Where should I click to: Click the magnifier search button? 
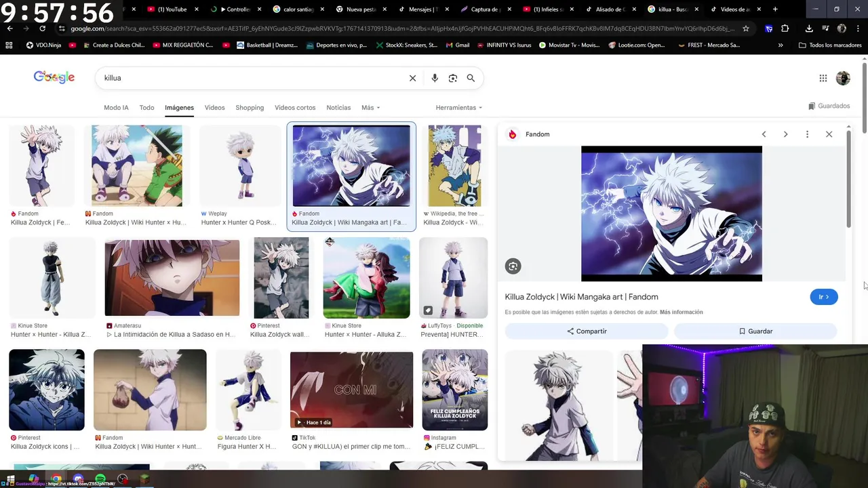pyautogui.click(x=471, y=78)
